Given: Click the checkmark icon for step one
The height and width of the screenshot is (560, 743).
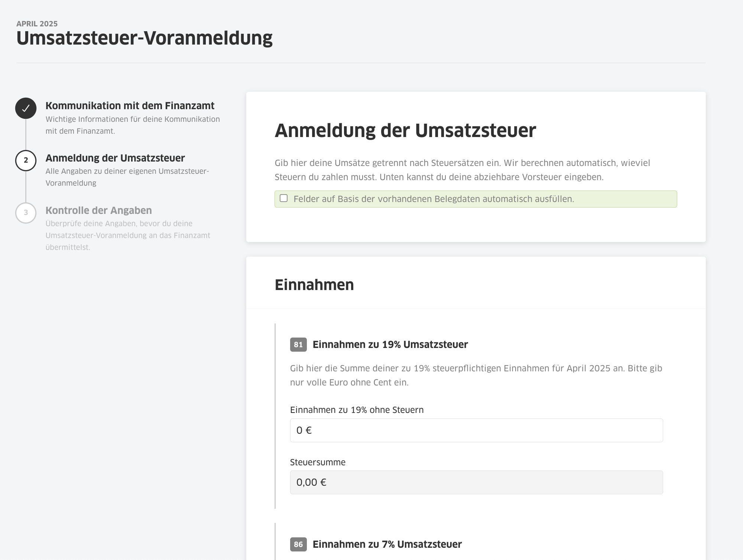Looking at the screenshot, I should 26,108.
